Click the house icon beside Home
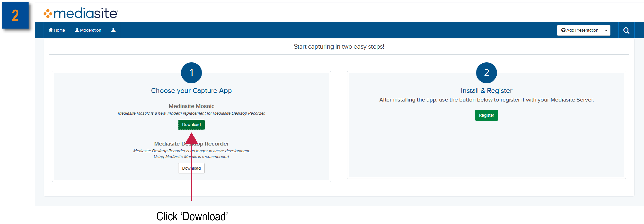 coord(51,30)
